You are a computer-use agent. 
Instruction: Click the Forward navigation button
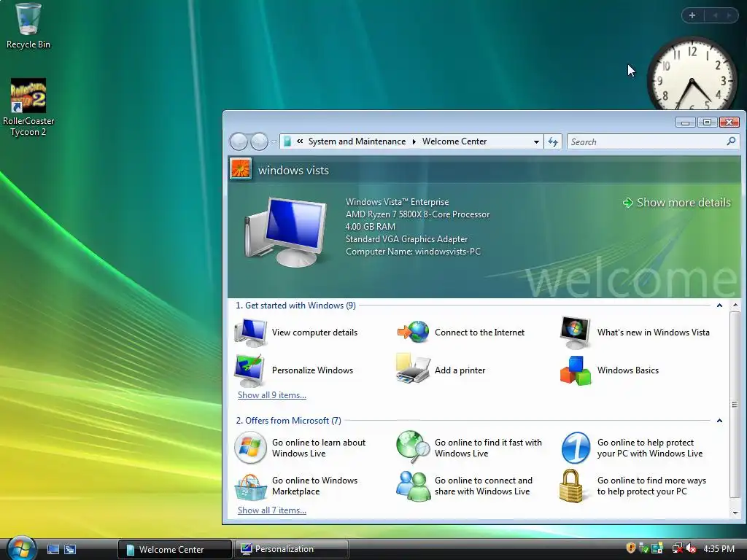[x=259, y=141]
